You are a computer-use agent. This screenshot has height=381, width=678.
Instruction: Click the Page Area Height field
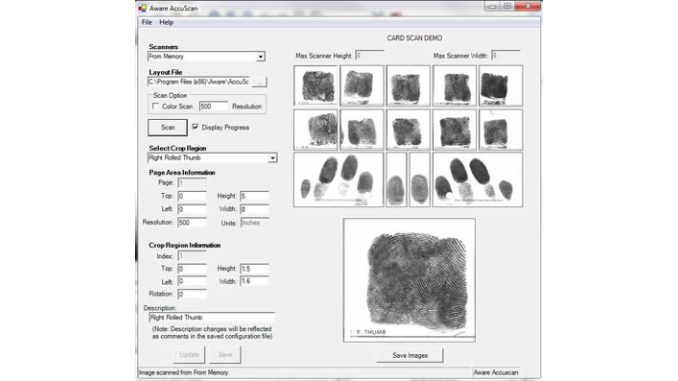point(254,196)
